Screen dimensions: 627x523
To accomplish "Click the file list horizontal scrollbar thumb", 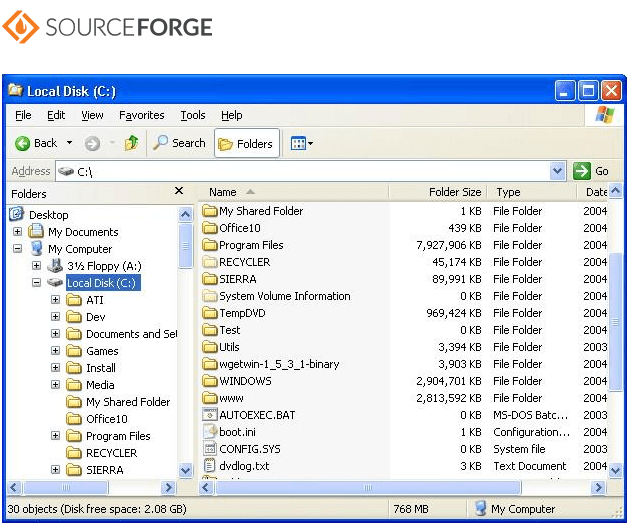I will coord(368,487).
